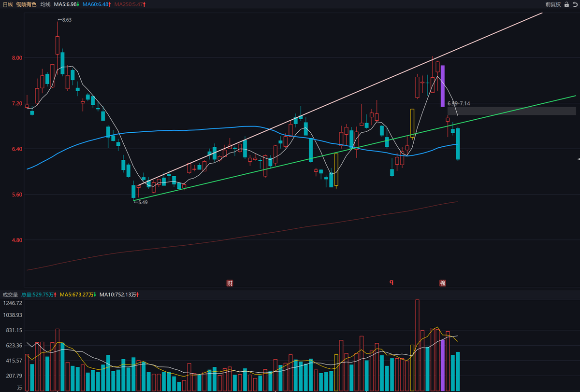Click the 8.63 high price annotation
580x392 pixels.
click(64, 20)
